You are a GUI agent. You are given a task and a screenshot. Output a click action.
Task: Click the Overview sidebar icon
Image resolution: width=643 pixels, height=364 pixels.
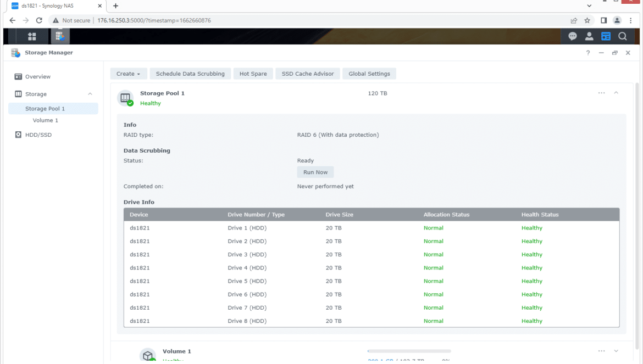point(18,76)
